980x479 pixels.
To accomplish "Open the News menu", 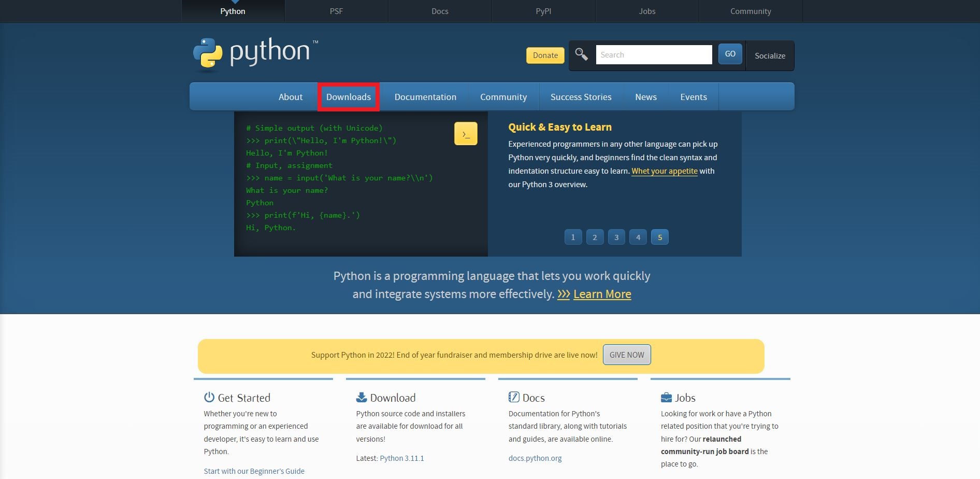I will point(646,97).
